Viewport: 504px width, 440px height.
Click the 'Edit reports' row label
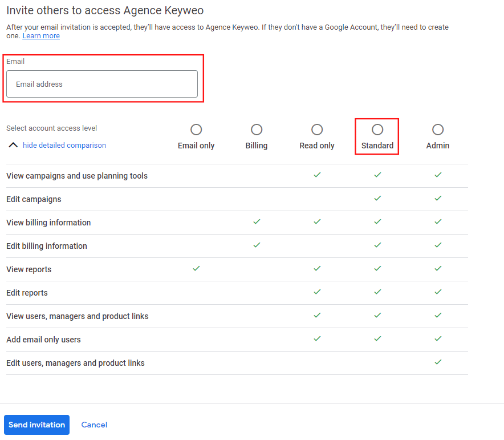tap(27, 293)
